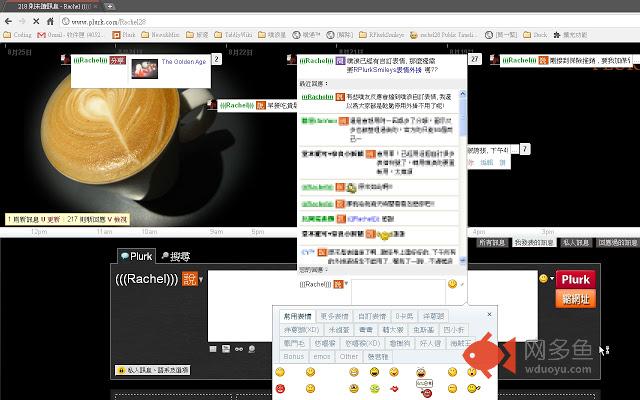
Task: Open response count 27 badge
Action: coord(475,59)
